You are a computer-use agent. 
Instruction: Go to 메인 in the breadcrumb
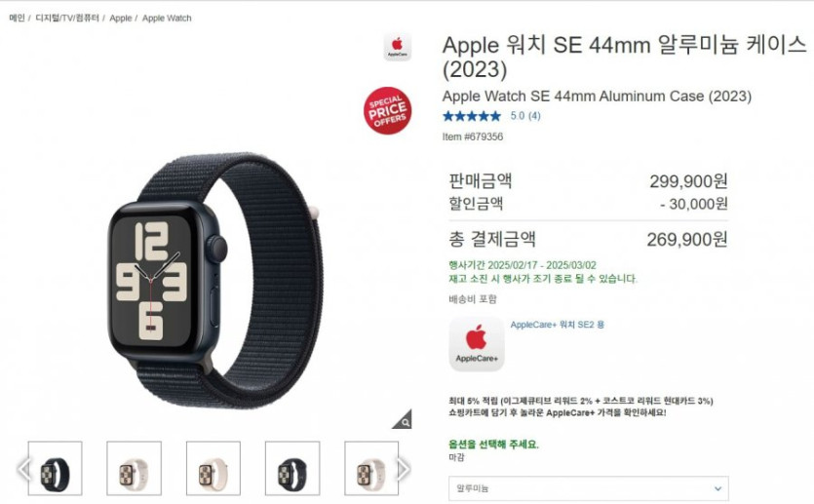[x=18, y=19]
